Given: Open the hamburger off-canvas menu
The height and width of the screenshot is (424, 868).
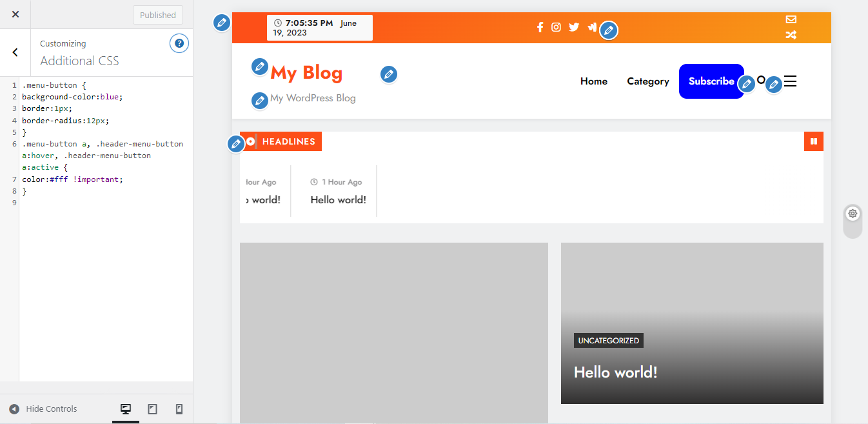Looking at the screenshot, I should (791, 81).
